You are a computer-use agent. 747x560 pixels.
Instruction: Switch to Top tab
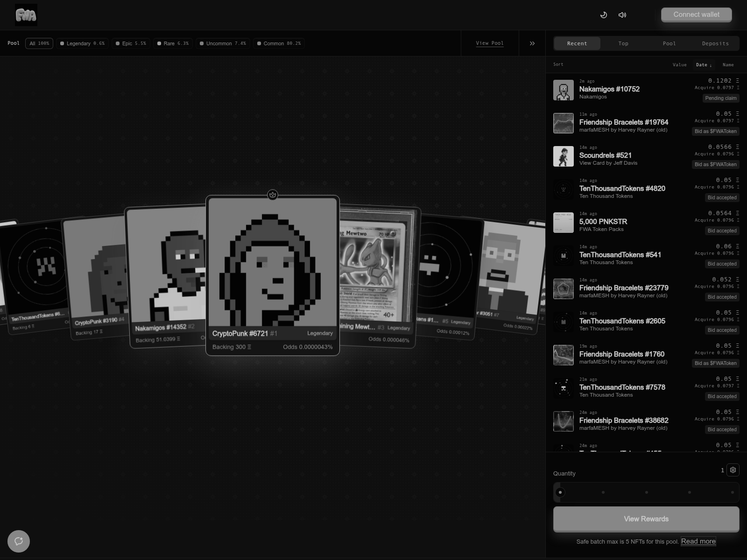pos(623,43)
